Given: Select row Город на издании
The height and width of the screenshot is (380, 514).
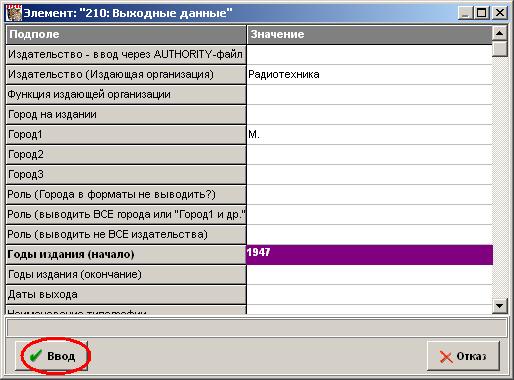Looking at the screenshot, I should pos(126,114).
